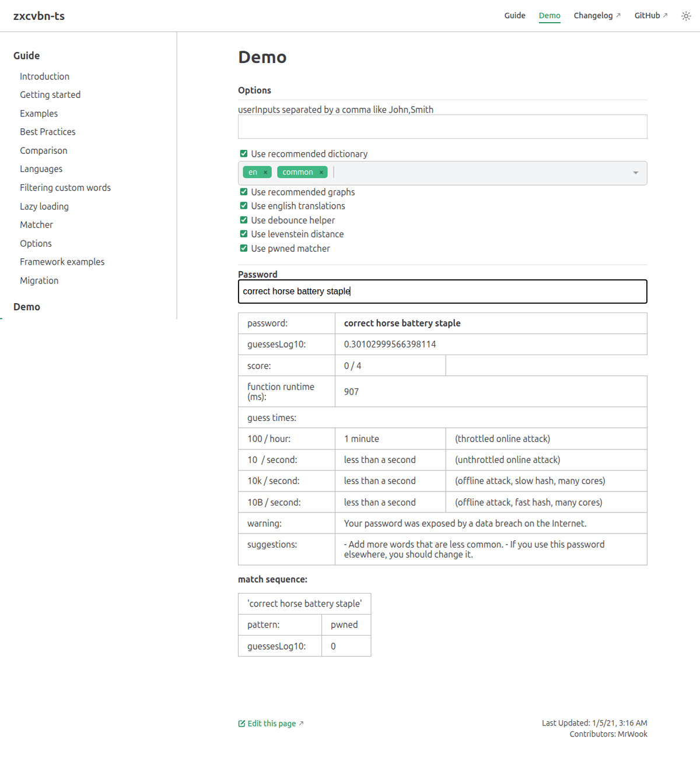Open GitHub in the top navigation
Image resolution: width=700 pixels, height=765 pixels.
coord(647,16)
